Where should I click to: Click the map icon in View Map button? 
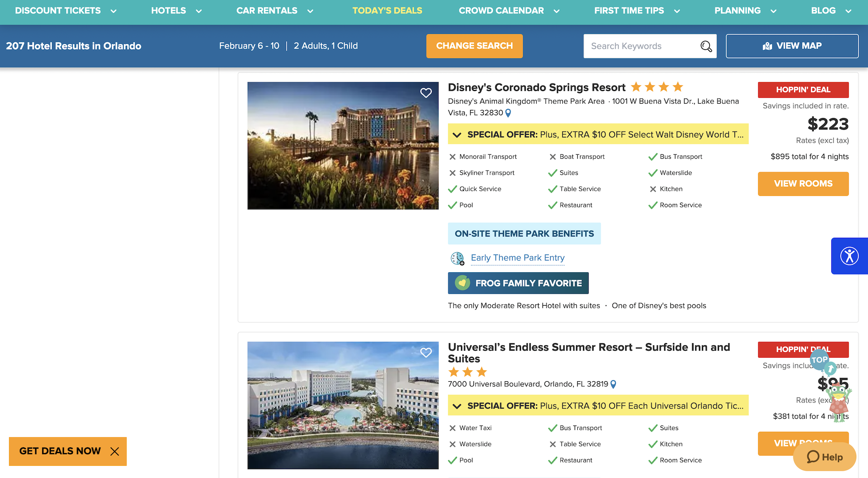(x=767, y=46)
